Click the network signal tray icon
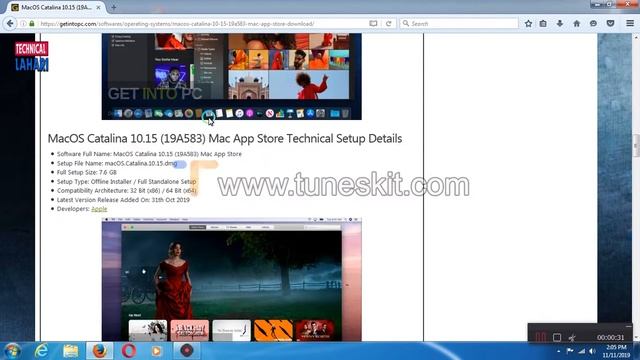 [581, 351]
